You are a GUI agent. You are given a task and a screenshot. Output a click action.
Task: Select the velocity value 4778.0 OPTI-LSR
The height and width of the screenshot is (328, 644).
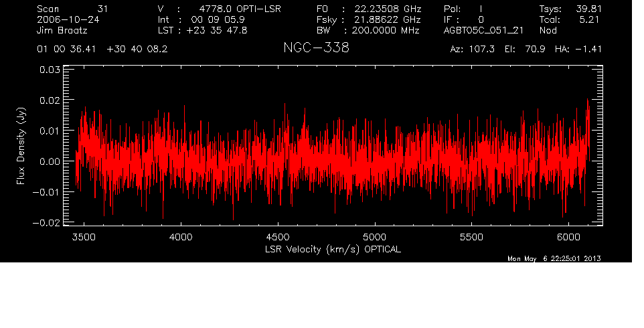point(240,9)
